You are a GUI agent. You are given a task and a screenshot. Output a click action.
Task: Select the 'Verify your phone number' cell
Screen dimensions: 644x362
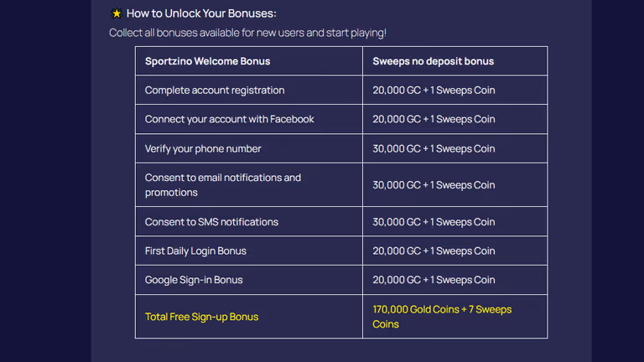[249, 148]
